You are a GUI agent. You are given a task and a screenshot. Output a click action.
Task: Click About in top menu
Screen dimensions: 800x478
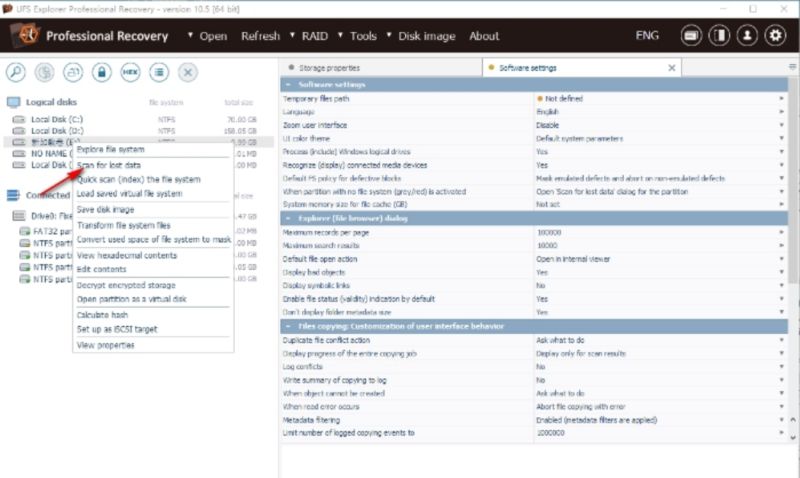point(484,36)
